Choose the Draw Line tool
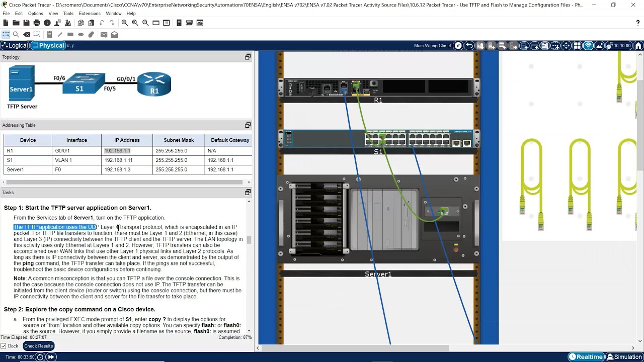This screenshot has height=362, width=644. click(60, 35)
